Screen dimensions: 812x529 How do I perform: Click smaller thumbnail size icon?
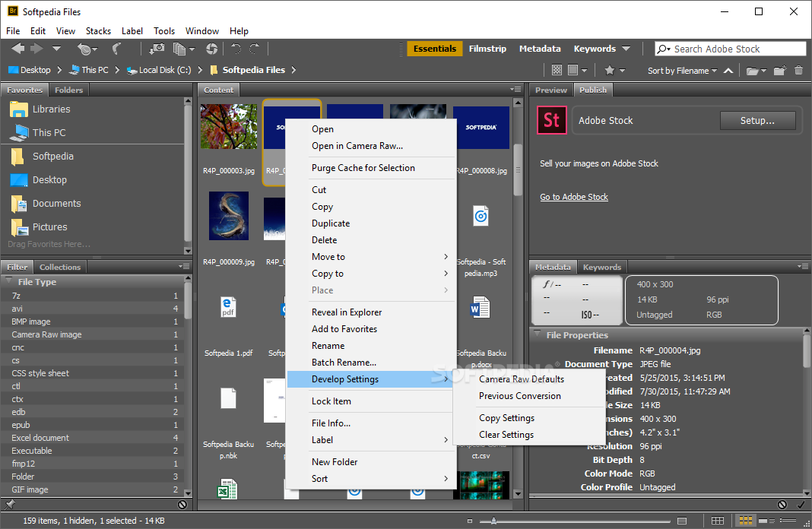tap(470, 521)
